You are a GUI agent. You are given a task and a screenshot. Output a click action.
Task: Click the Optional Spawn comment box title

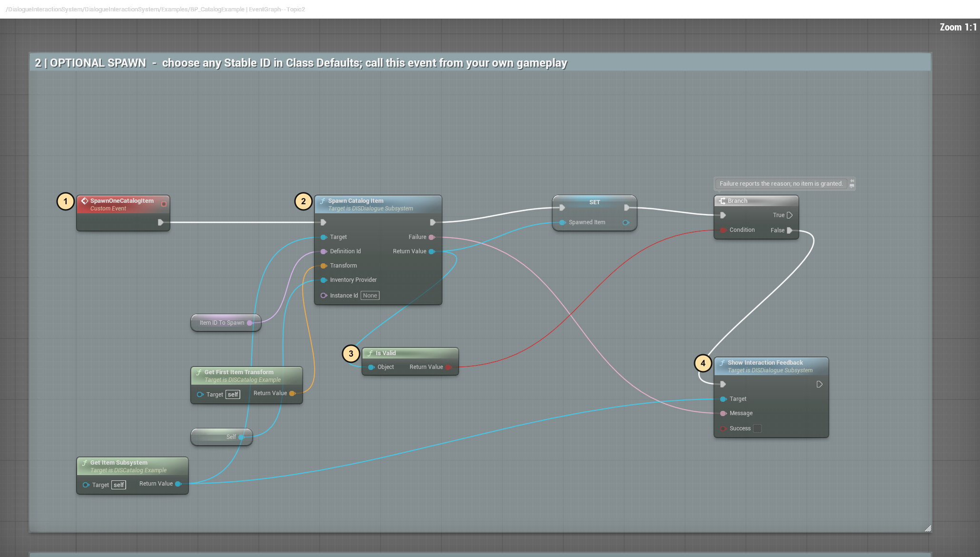coord(301,63)
